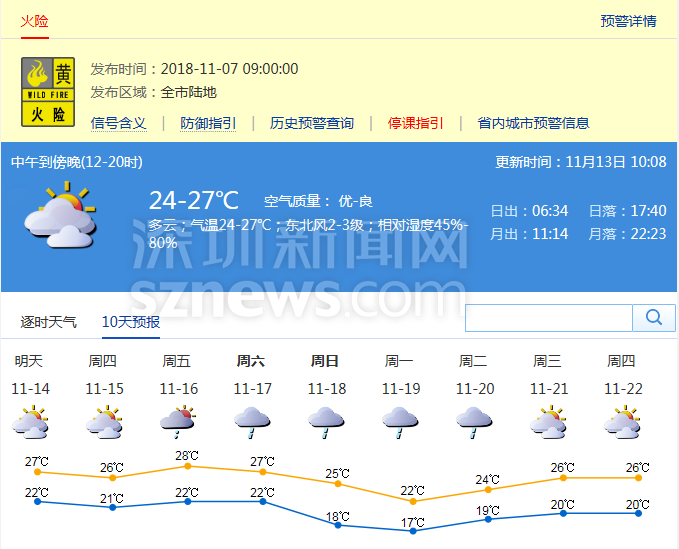
Task: Click the search text input field
Action: 548,318
